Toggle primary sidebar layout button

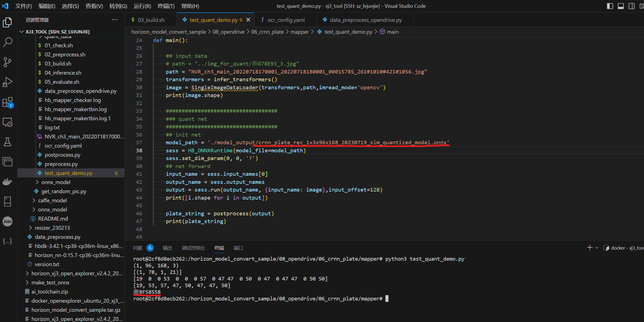coord(610,6)
